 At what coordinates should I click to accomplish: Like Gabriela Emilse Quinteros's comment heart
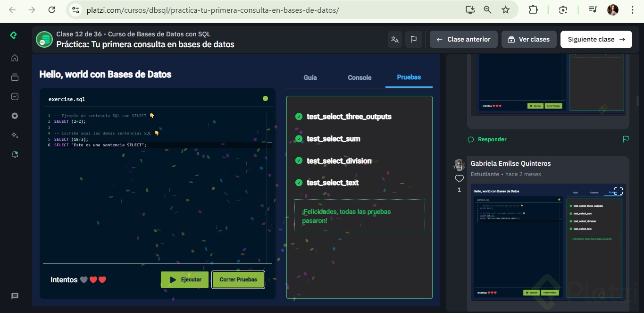coord(459,178)
